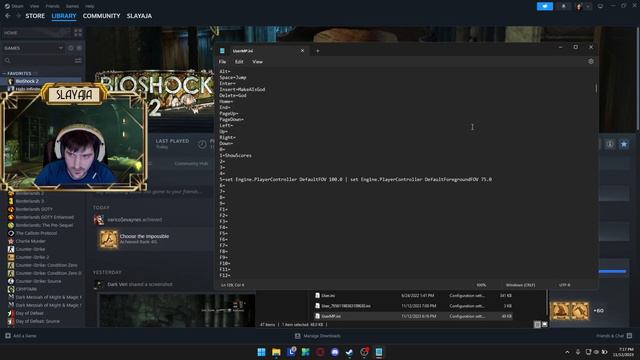Open the library advanced filter options icon
This screenshot has width=640, height=360.
click(78, 60)
